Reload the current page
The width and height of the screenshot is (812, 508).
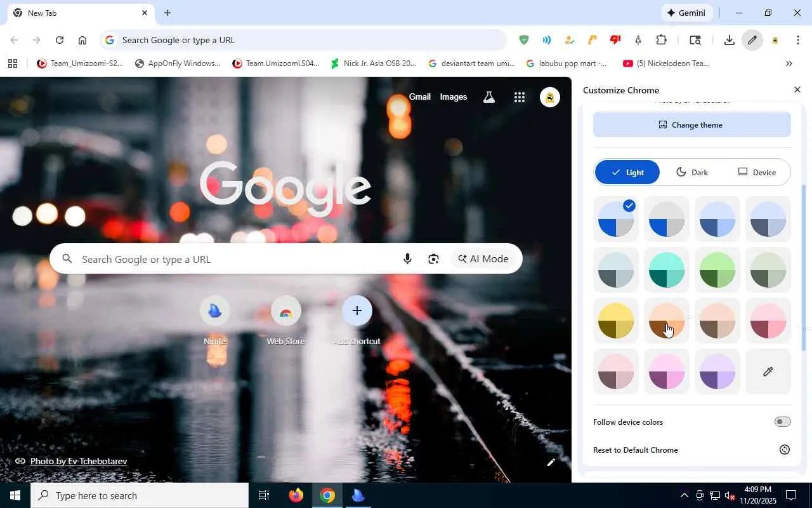tap(60, 40)
